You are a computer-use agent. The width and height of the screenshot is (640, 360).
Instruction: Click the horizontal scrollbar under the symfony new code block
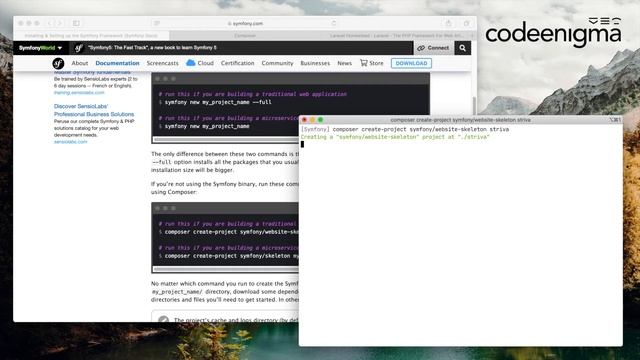click(x=226, y=140)
